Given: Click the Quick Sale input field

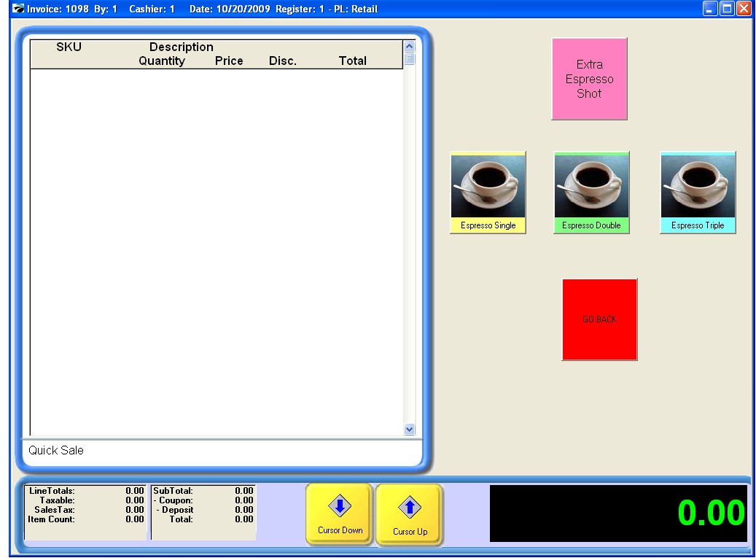Looking at the screenshot, I should pos(219,451).
